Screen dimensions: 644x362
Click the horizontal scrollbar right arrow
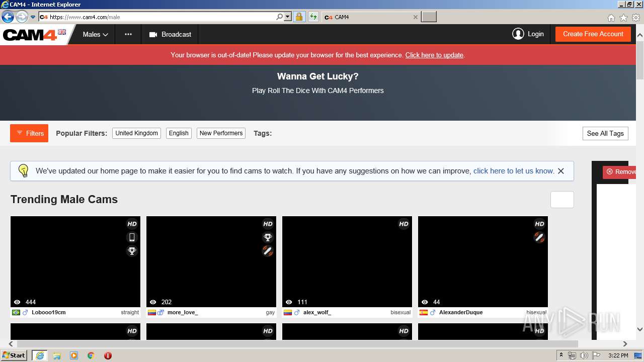[x=625, y=344]
